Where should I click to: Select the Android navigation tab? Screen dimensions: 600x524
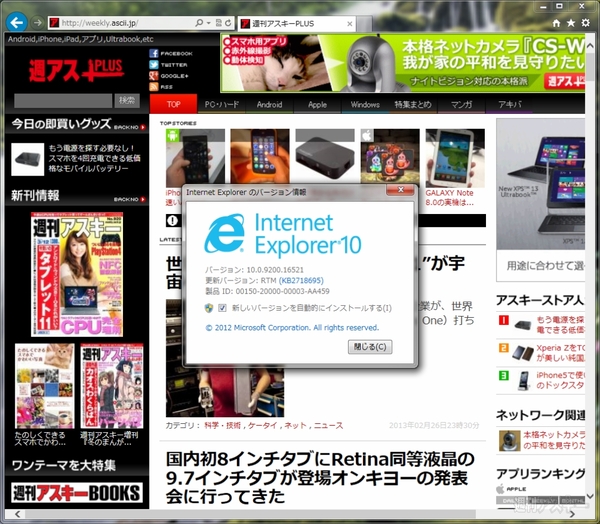269,104
